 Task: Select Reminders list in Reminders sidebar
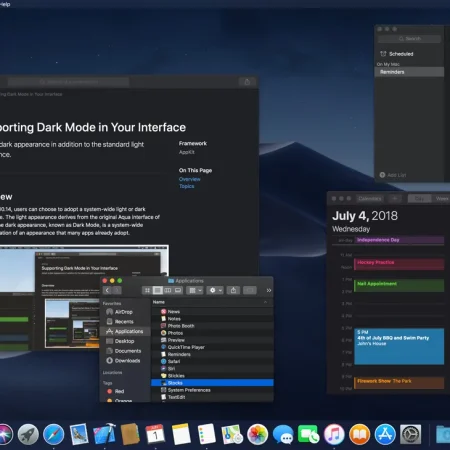[409, 72]
